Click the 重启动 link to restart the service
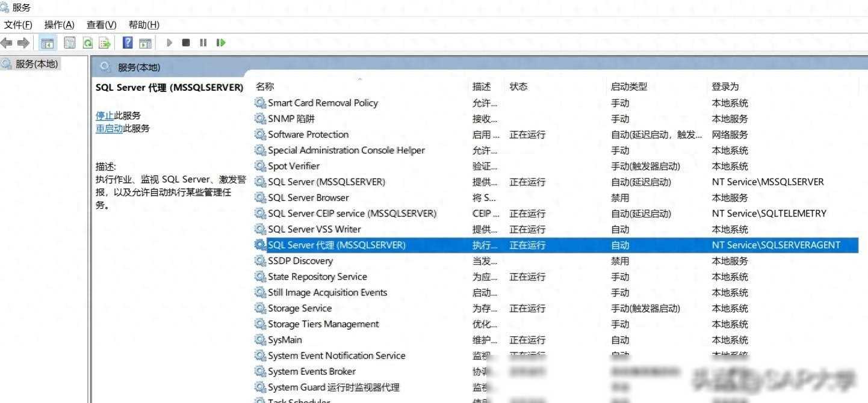The height and width of the screenshot is (403, 868). [109, 128]
